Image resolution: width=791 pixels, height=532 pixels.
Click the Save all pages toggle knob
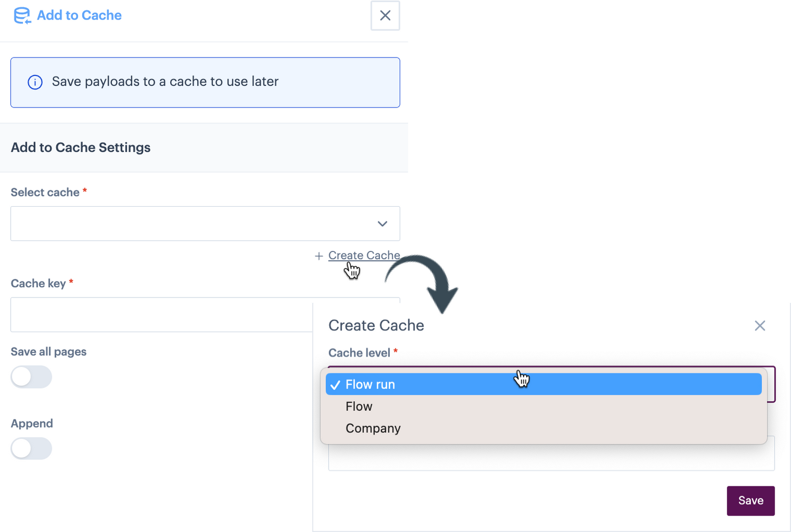pyautogui.click(x=22, y=376)
